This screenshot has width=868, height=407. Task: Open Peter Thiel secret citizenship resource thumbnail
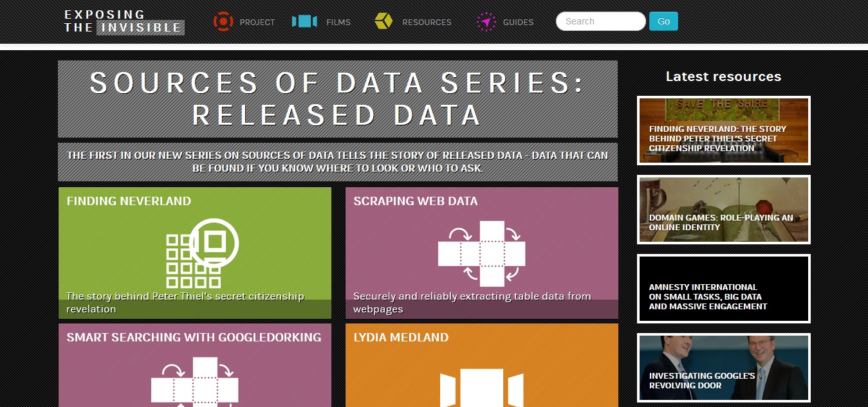[x=723, y=131]
